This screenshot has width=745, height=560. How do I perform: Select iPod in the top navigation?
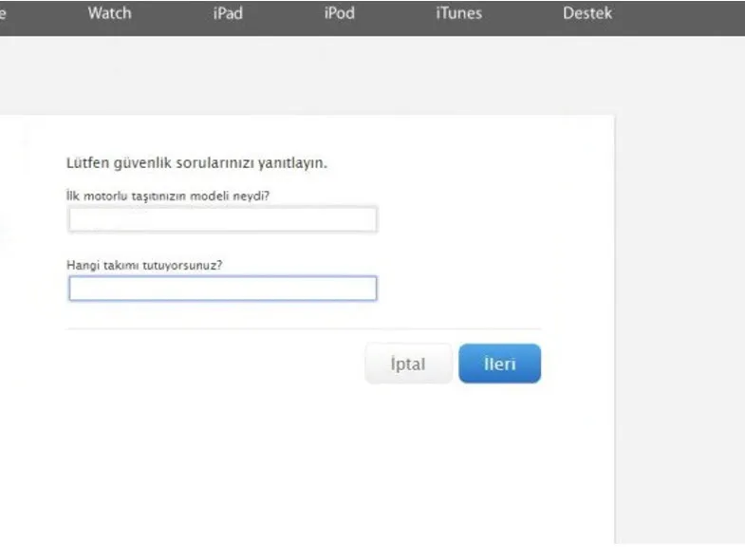(x=339, y=13)
